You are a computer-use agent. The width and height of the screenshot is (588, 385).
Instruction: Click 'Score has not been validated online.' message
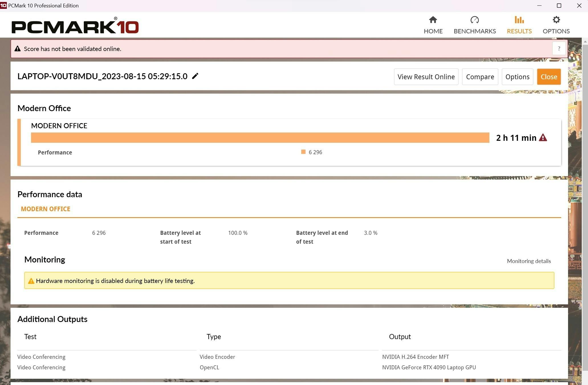coord(72,49)
